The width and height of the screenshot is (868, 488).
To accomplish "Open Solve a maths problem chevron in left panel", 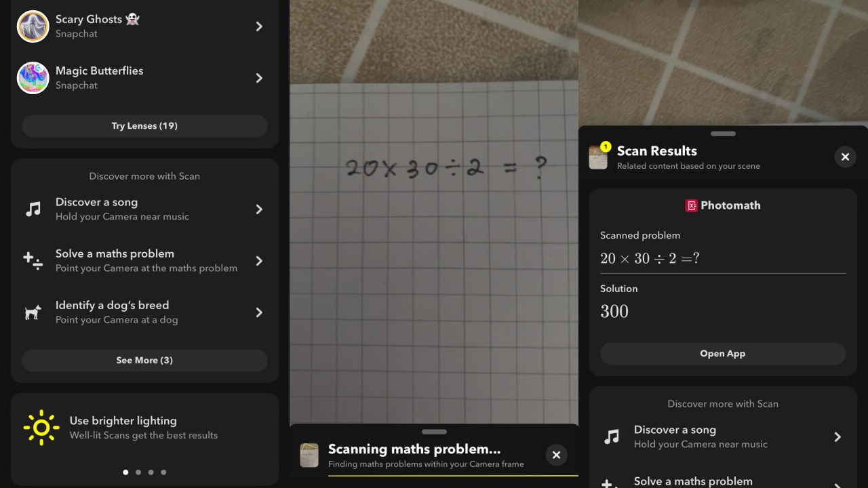I will coord(259,261).
